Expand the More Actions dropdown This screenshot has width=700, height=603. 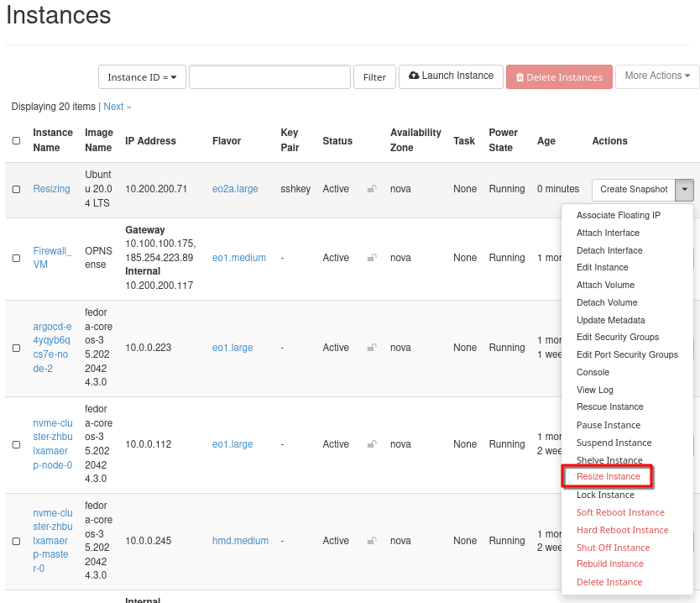point(657,76)
